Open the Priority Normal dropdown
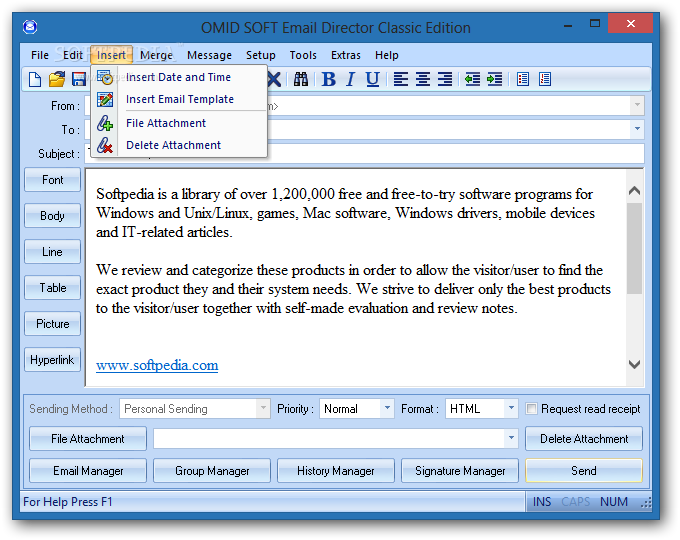The image size is (680, 540). 387,408
